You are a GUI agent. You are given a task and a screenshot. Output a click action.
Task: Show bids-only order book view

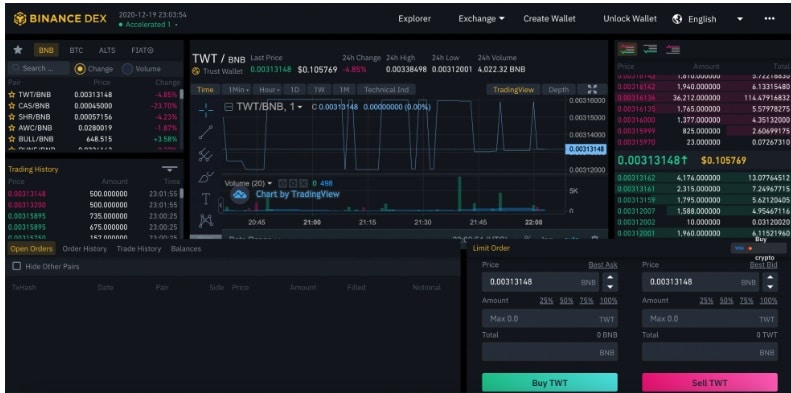[650, 49]
